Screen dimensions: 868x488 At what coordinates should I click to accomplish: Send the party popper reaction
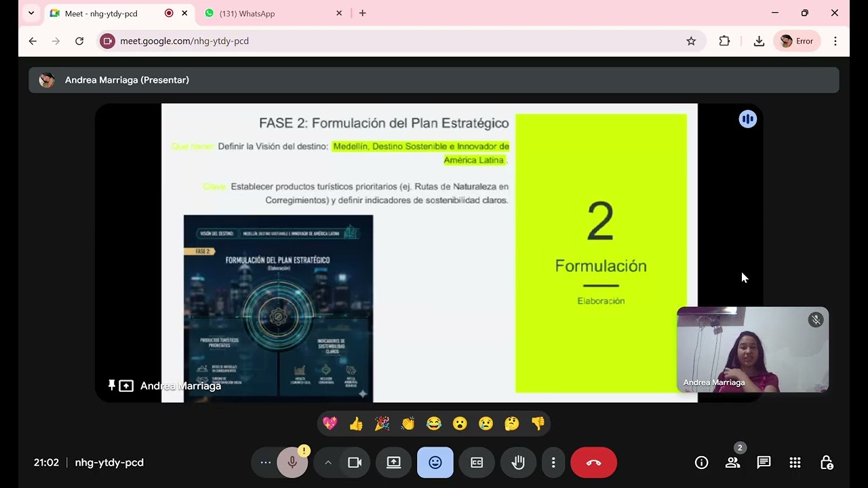point(382,424)
